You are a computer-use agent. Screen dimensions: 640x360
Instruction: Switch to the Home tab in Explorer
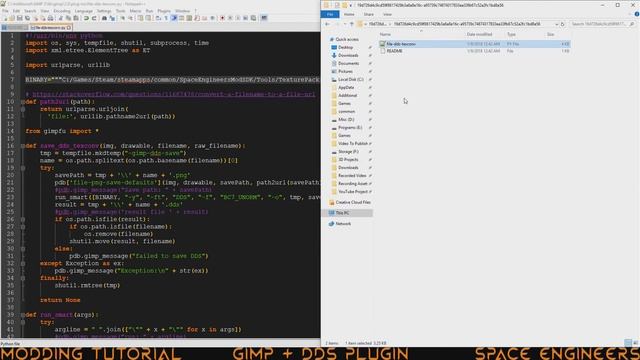[x=349, y=14]
